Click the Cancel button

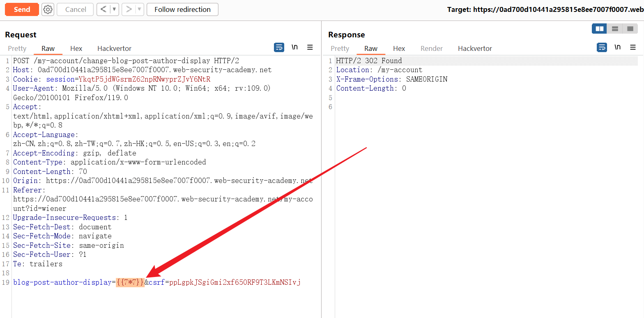coord(76,9)
